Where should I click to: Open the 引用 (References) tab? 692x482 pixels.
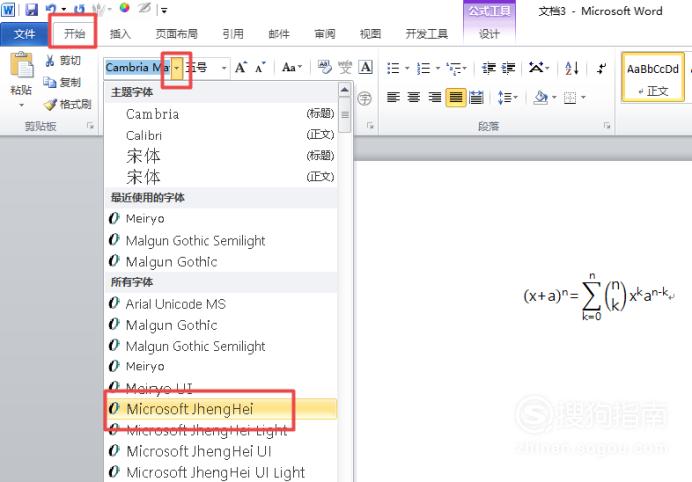pyautogui.click(x=233, y=34)
